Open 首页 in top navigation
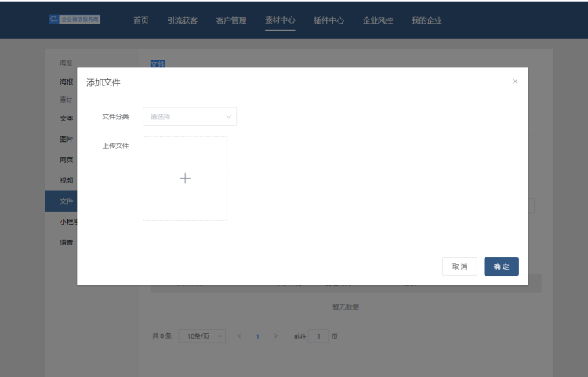Viewport: 588px width, 377px height. coord(141,21)
